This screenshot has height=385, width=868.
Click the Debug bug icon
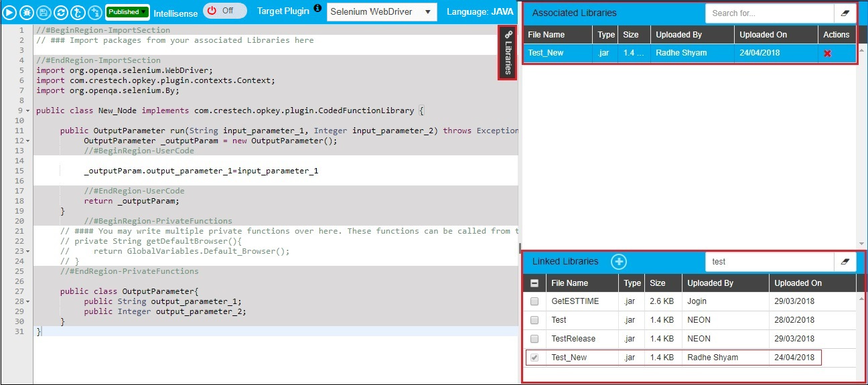(x=27, y=12)
